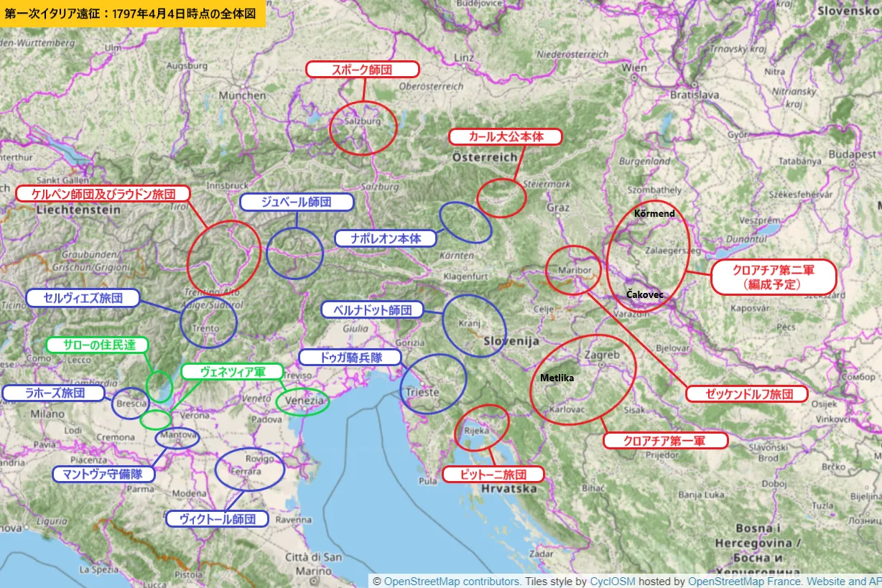Select the ヴィクトール師団 label
Viewport: 882px width, 588px height.
click(x=217, y=519)
